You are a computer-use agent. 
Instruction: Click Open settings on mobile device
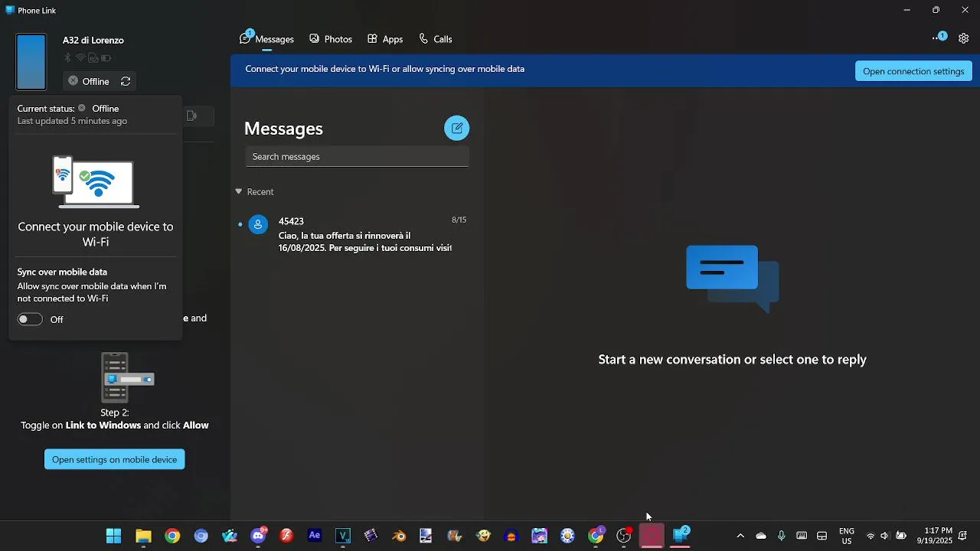(115, 459)
